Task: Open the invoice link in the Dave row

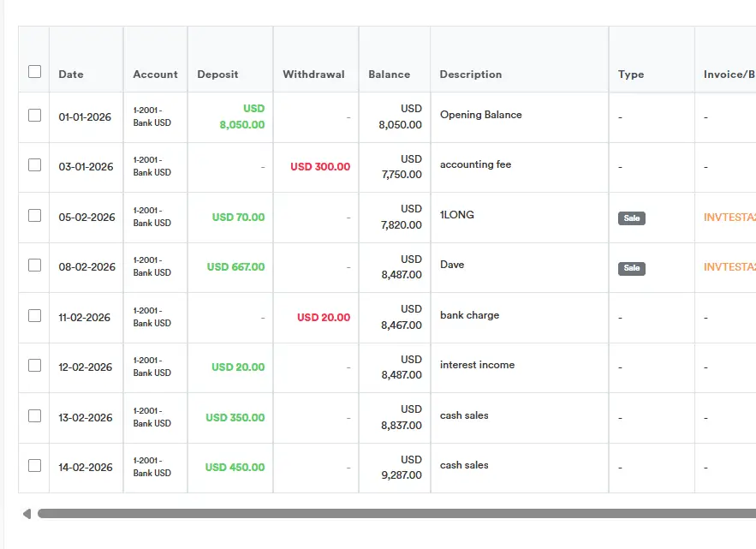Action: (729, 267)
